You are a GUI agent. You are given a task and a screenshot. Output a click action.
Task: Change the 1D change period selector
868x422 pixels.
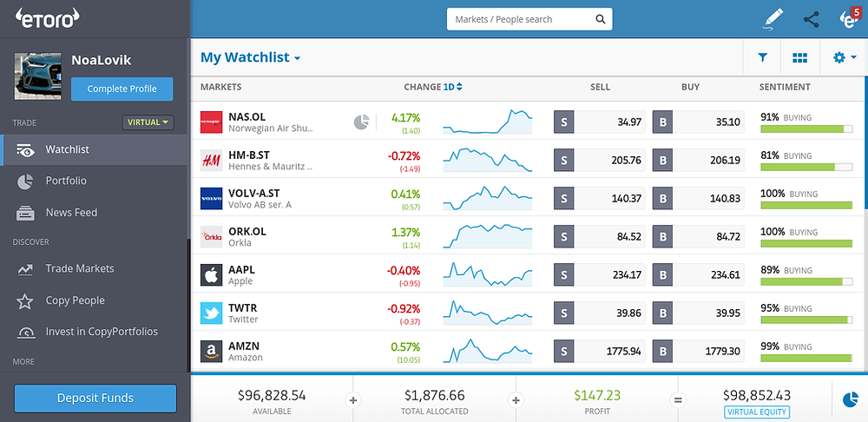tap(453, 87)
